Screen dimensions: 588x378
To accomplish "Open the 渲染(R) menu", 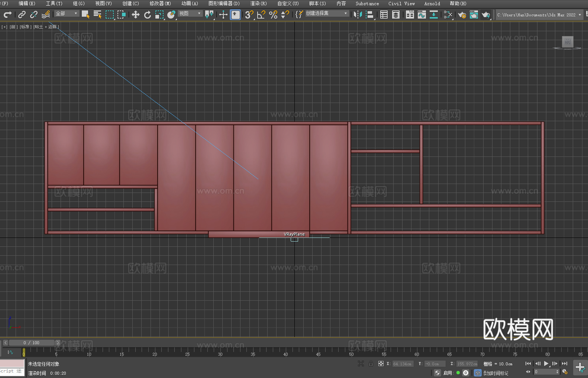I will (x=259, y=3).
